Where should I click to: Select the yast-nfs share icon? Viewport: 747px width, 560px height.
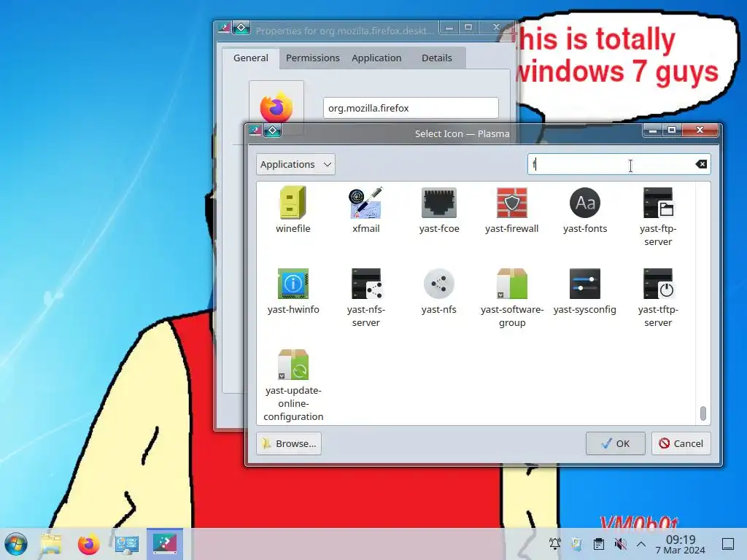[x=438, y=284]
